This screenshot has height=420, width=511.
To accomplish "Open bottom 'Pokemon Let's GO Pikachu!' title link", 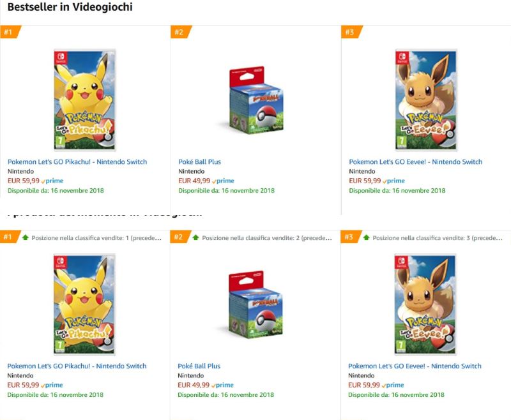I will [77, 366].
